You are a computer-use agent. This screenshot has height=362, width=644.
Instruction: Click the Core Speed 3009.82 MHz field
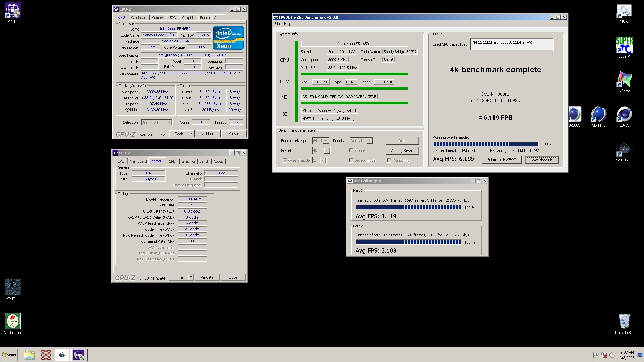click(157, 92)
